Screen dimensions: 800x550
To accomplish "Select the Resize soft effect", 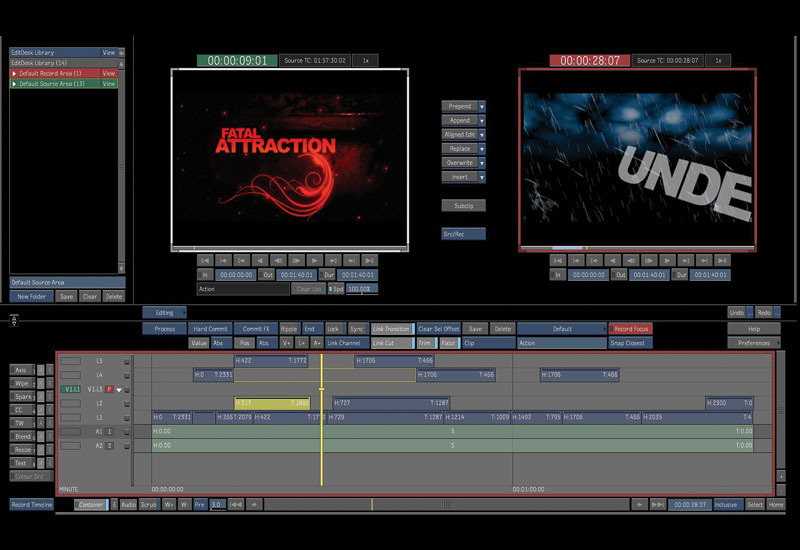I will click(x=22, y=449).
